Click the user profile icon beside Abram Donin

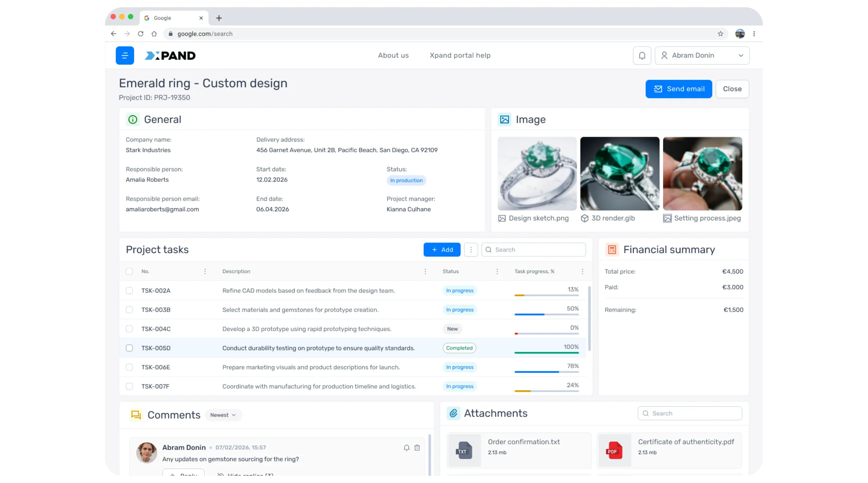tap(664, 55)
